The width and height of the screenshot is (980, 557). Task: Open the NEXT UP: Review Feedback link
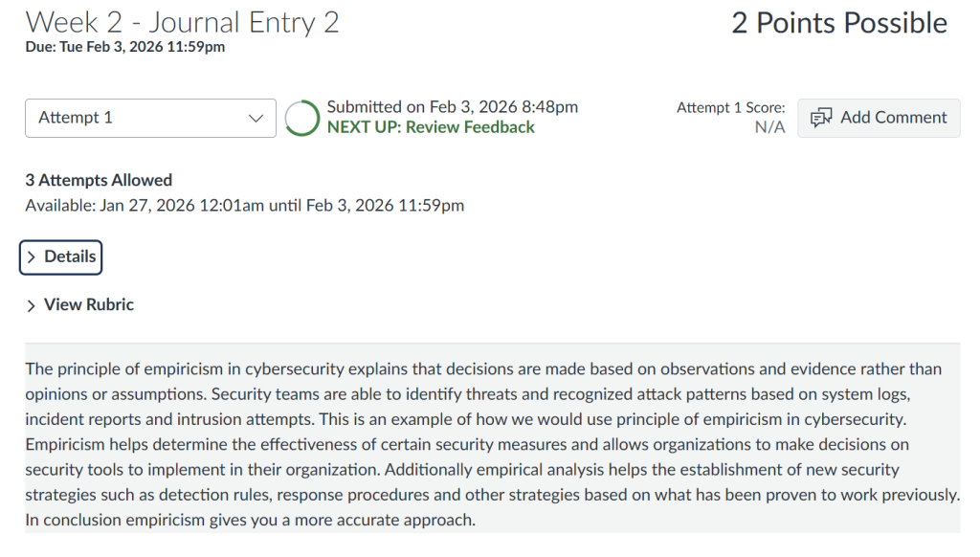431,127
